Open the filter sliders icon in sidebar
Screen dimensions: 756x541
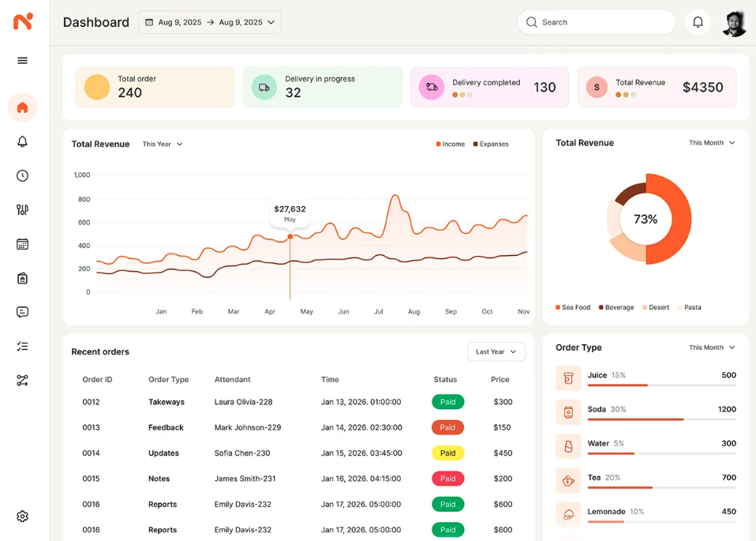22,209
